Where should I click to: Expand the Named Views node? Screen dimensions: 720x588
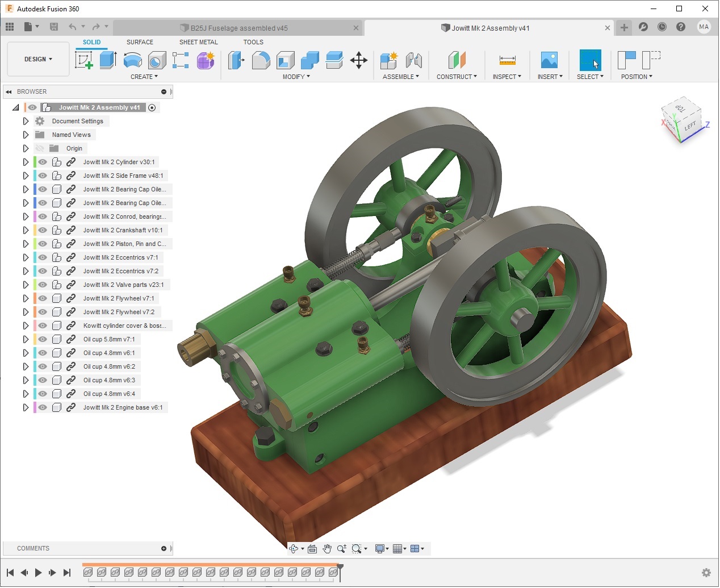[x=26, y=135]
